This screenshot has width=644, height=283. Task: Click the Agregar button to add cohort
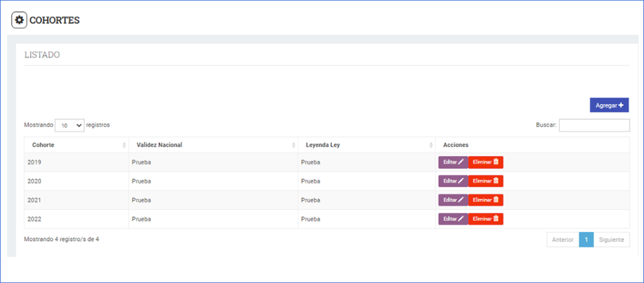tap(609, 105)
